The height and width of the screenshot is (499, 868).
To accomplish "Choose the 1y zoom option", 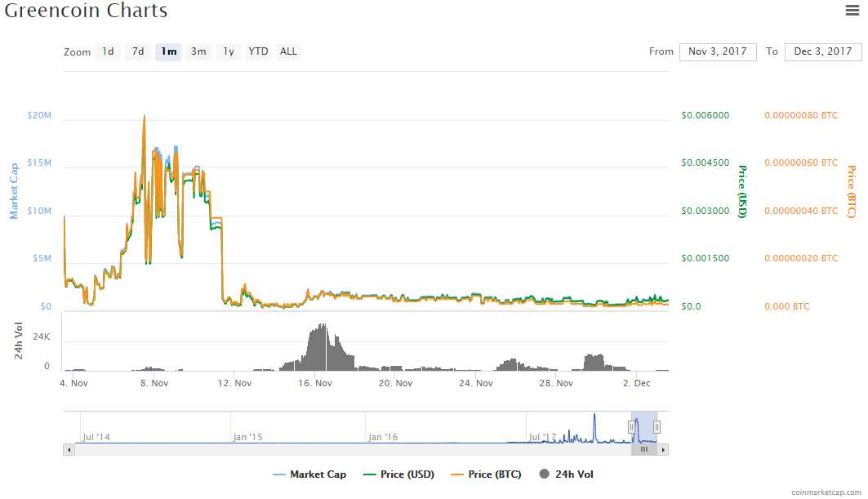I will pos(229,51).
